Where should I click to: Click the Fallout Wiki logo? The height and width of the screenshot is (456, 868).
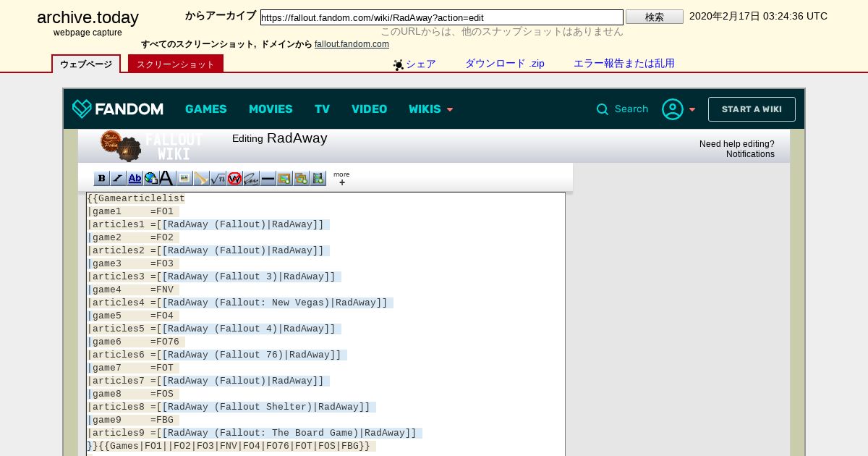click(x=150, y=145)
